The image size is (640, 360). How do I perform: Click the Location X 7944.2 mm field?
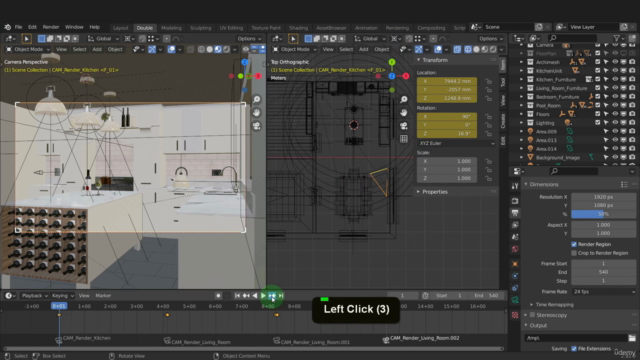coord(447,81)
